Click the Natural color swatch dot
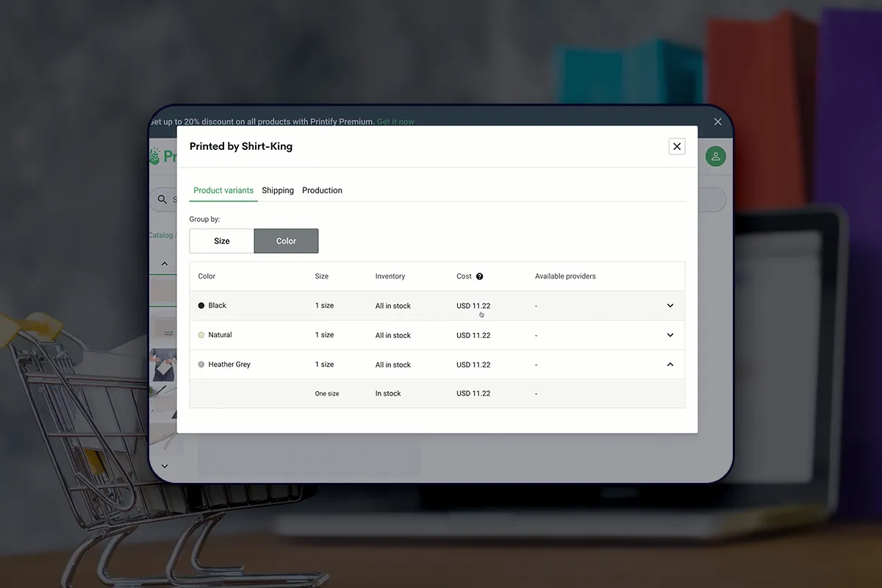This screenshot has width=882, height=588. click(x=201, y=335)
